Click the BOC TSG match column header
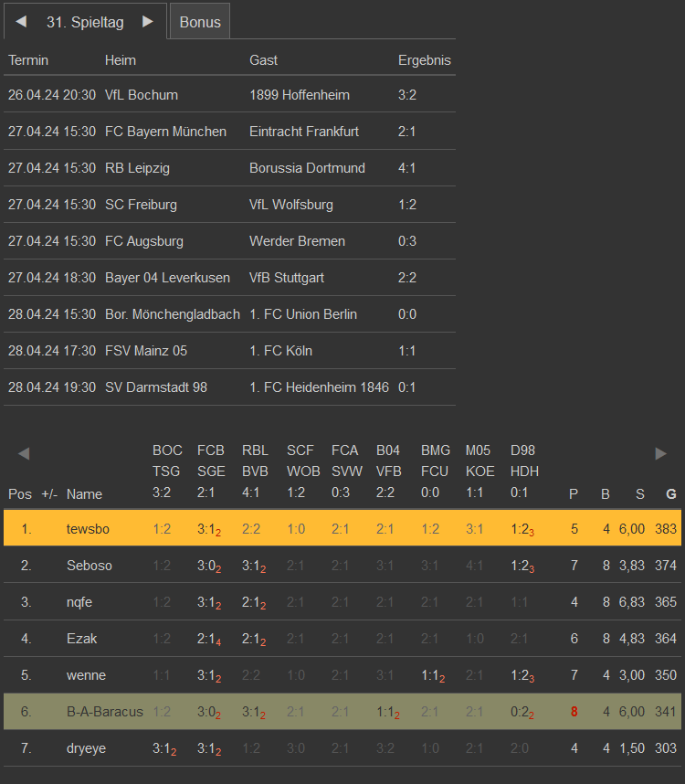 point(167,471)
